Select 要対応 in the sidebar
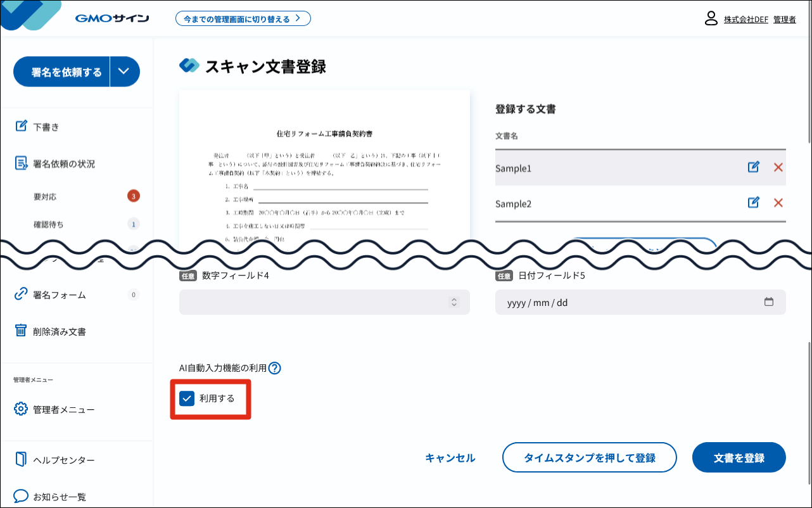Viewport: 812px width, 508px height. (45, 196)
